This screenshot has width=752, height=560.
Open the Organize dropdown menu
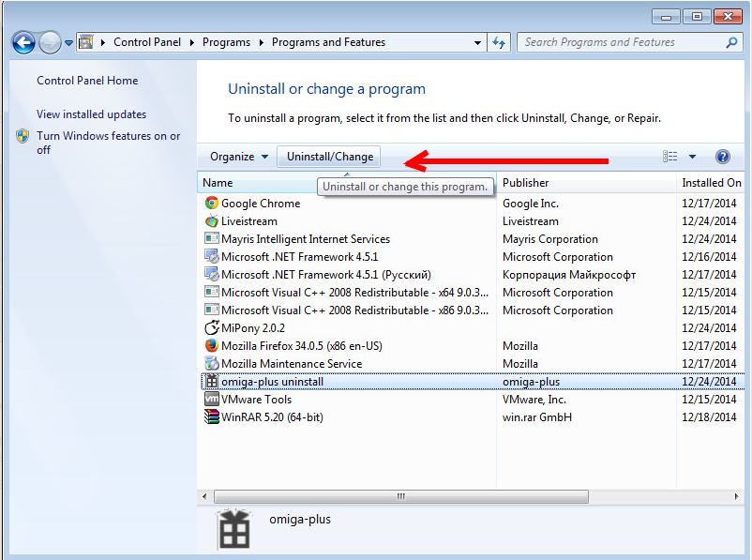tap(239, 157)
